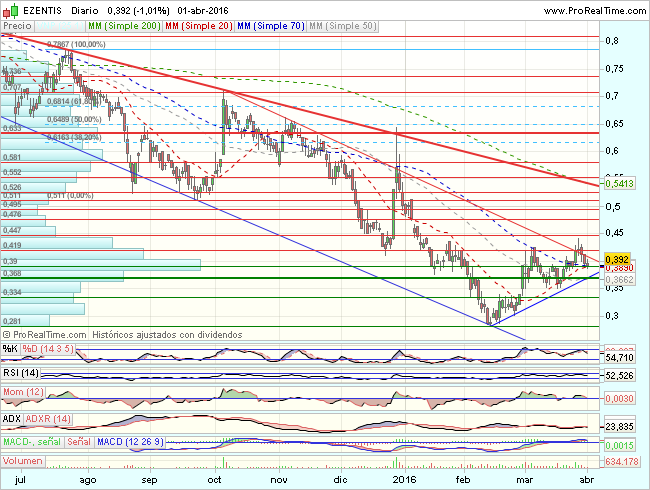The width and height of the screenshot is (650, 490).
Task: Click the 01-abr-2016 date in the header
Action: pos(203,11)
